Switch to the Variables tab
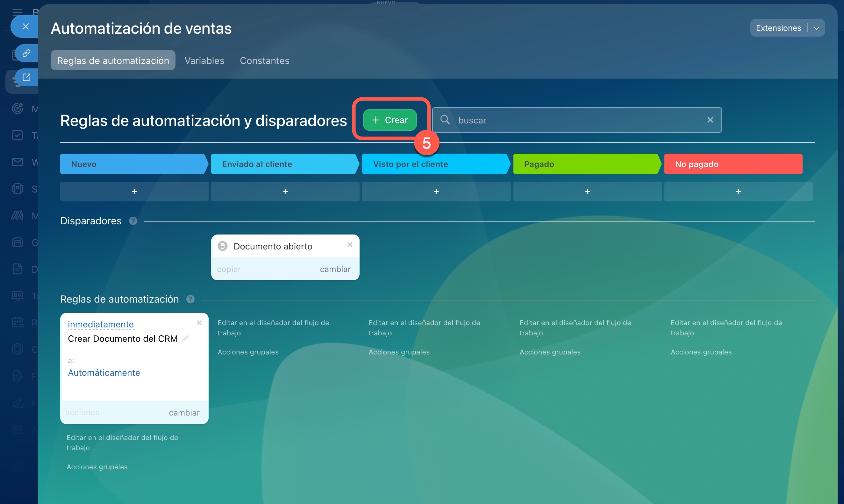 pyautogui.click(x=204, y=60)
